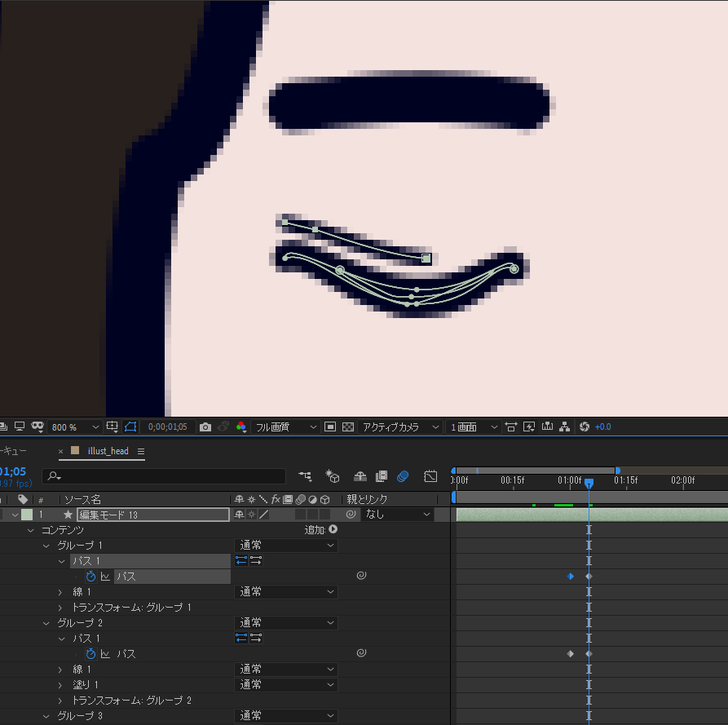Open the illust_head panel menu icon
Screen dimensions: 728x725
(140, 451)
